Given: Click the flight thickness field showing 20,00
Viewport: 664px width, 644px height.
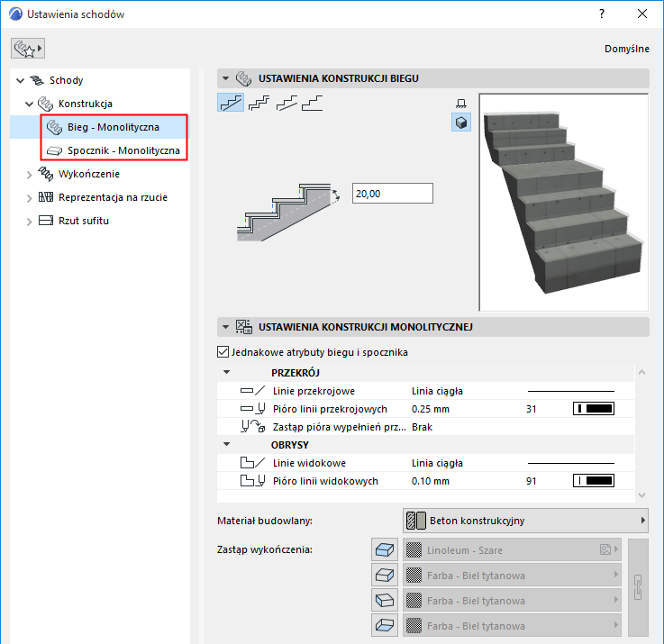Looking at the screenshot, I should click(392, 194).
